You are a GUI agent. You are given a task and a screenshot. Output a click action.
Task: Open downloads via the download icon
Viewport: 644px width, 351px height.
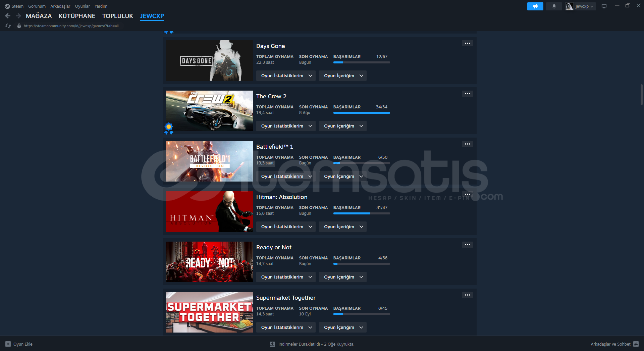coord(272,344)
